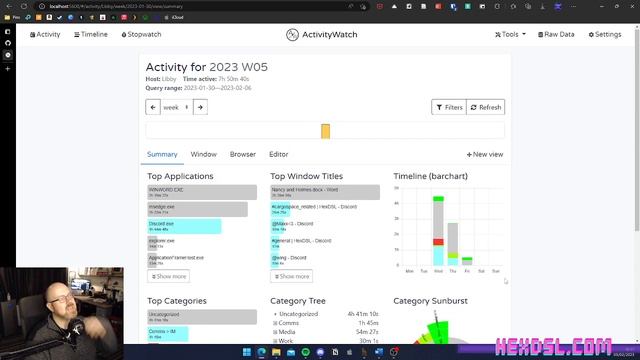This screenshot has height=360, width=640.
Task: Select the Uncategorized bar in Top Categories
Action: click(202, 317)
